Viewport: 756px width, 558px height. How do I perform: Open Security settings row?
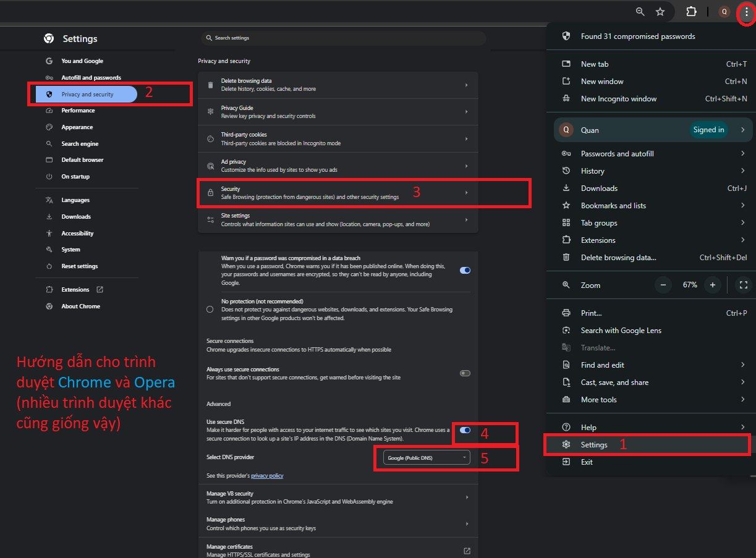click(x=338, y=193)
